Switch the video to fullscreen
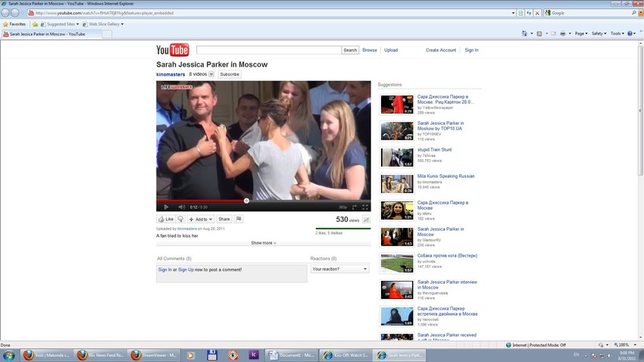644x362 pixels. [x=364, y=207]
